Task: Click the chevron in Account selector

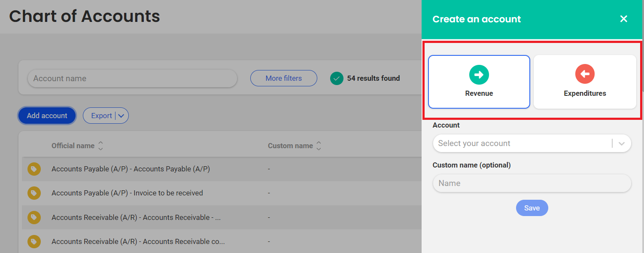Action: (621, 143)
